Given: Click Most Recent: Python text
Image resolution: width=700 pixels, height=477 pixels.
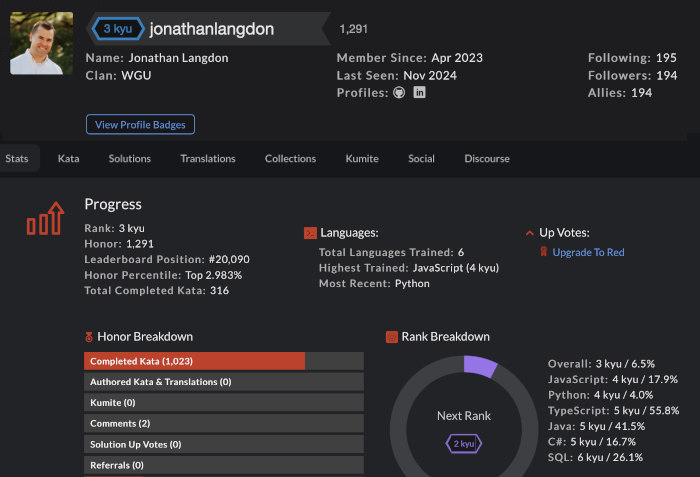Looking at the screenshot, I should tap(374, 284).
